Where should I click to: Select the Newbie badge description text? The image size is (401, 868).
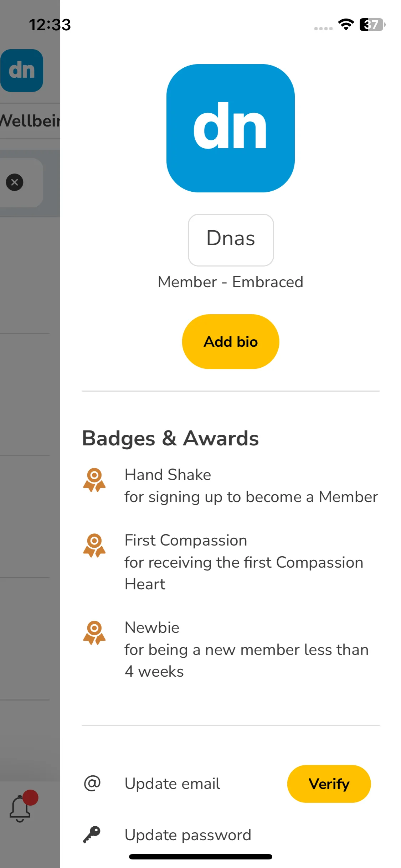(x=247, y=661)
